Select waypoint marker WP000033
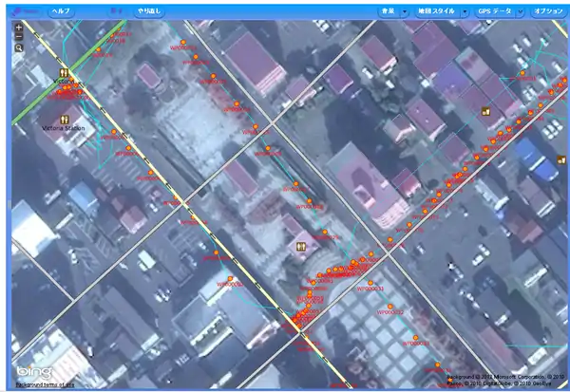Screen dimensions: 570x392 pyautogui.click(x=413, y=337)
